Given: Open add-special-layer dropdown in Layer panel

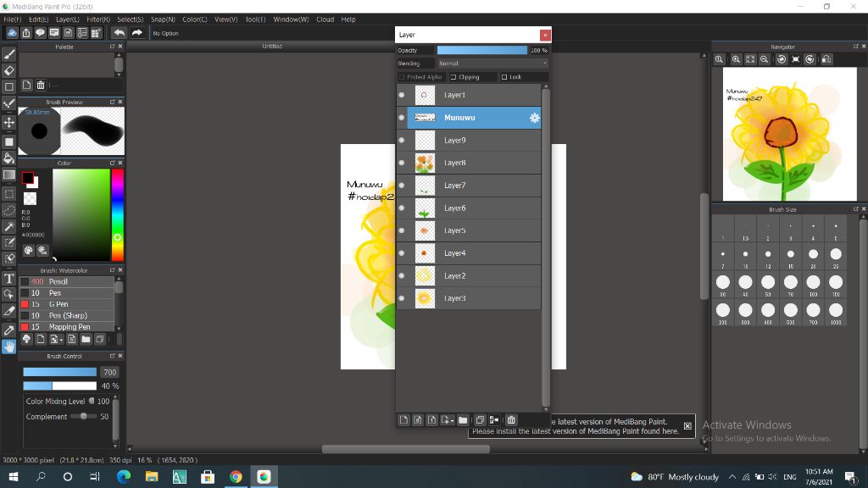Looking at the screenshot, I should (x=448, y=420).
